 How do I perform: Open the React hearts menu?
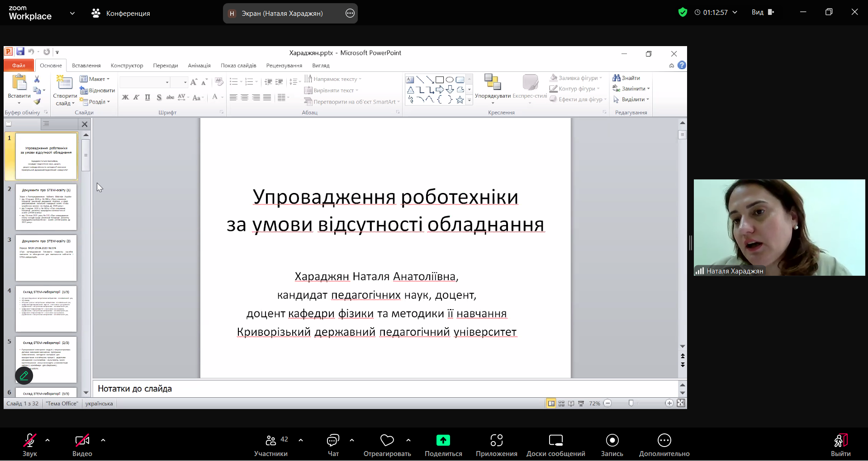[x=387, y=440]
